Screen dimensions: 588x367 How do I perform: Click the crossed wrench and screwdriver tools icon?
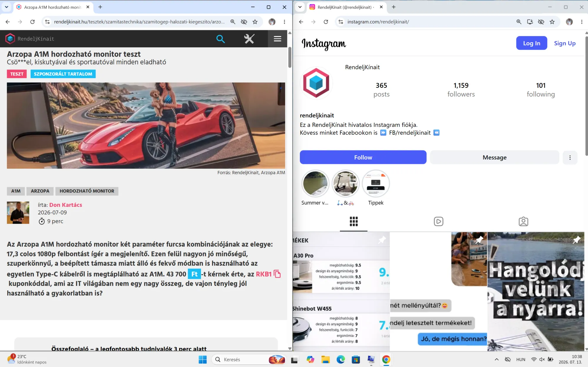249,39
